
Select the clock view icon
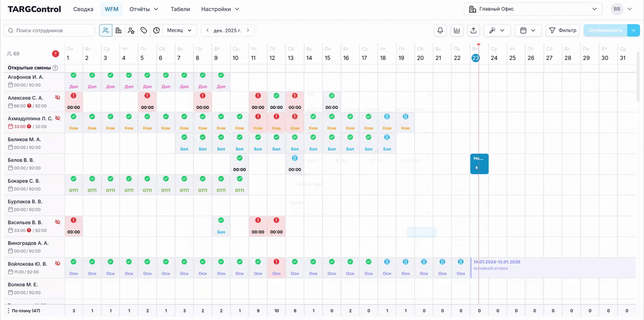pyautogui.click(x=156, y=31)
